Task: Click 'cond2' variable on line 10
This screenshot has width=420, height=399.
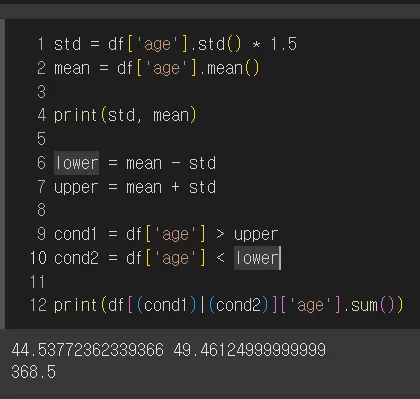Action: point(76,258)
